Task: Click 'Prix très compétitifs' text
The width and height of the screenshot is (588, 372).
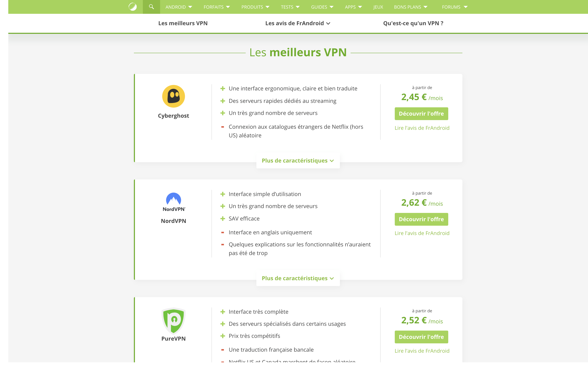Action: [x=254, y=336]
